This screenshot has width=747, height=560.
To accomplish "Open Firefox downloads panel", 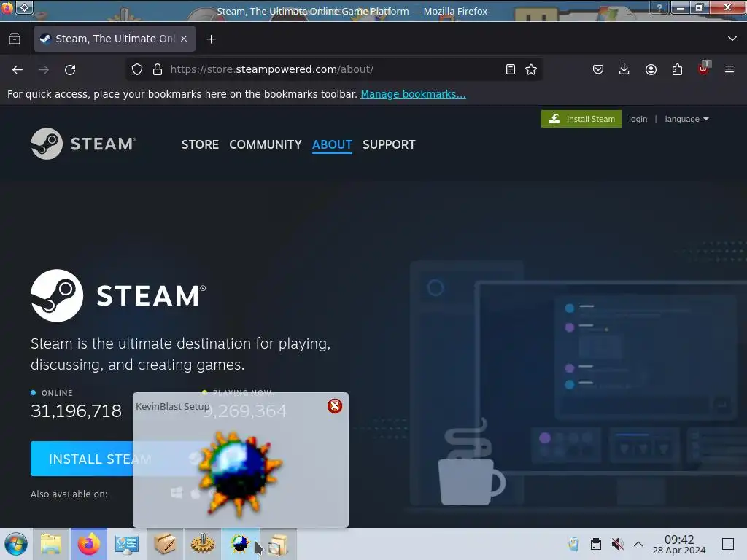I will (624, 69).
